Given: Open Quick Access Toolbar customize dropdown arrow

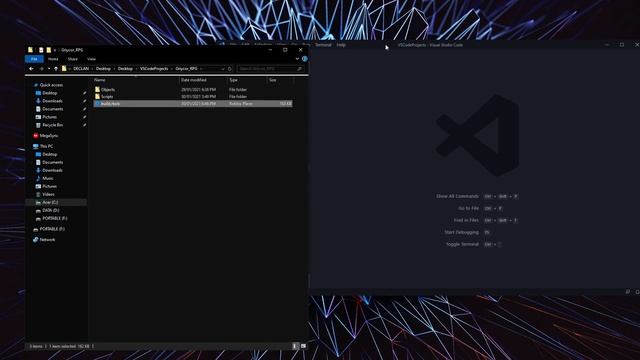Looking at the screenshot, I should point(55,50).
